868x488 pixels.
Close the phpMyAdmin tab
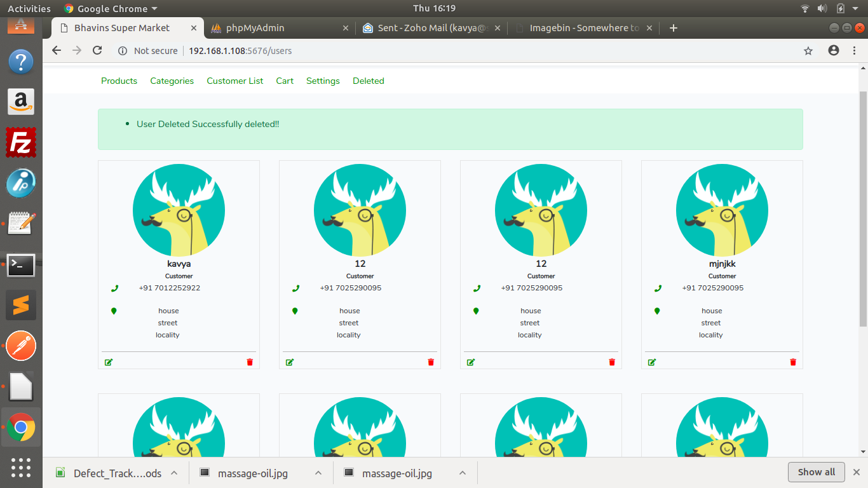(346, 28)
